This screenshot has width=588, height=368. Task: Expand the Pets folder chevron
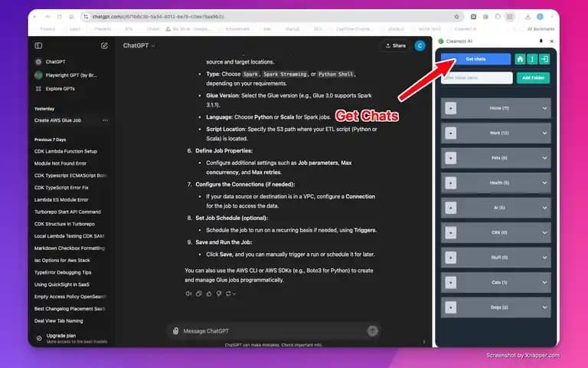point(544,158)
